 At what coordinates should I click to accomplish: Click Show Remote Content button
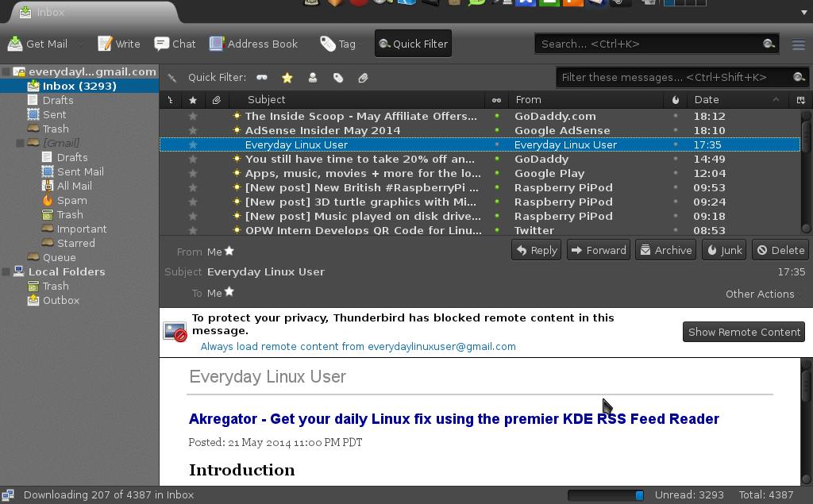[743, 332]
